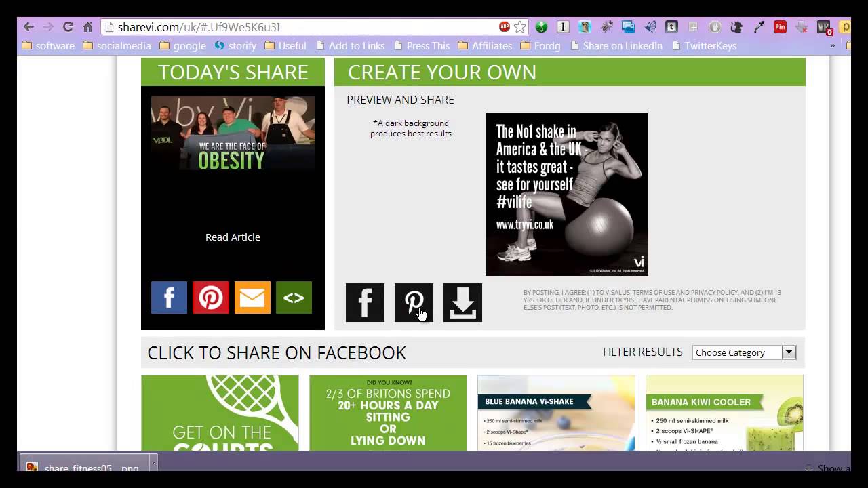Click the storify bookmark
This screenshot has height=488, width=868.
[x=235, y=45]
